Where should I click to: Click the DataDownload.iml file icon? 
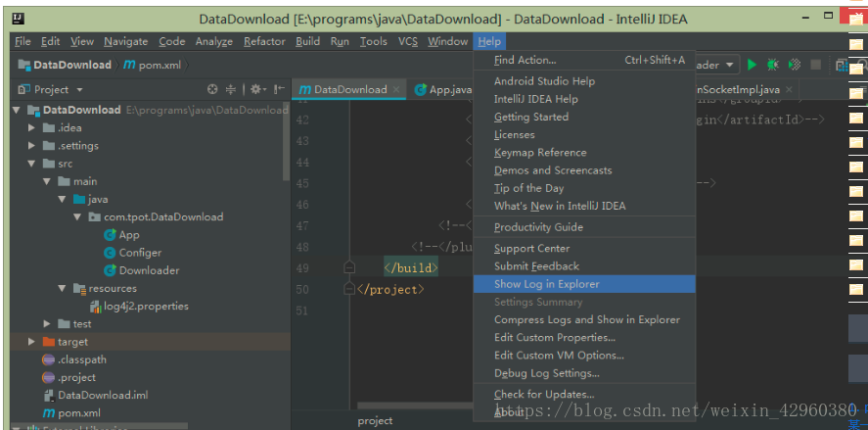[49, 395]
